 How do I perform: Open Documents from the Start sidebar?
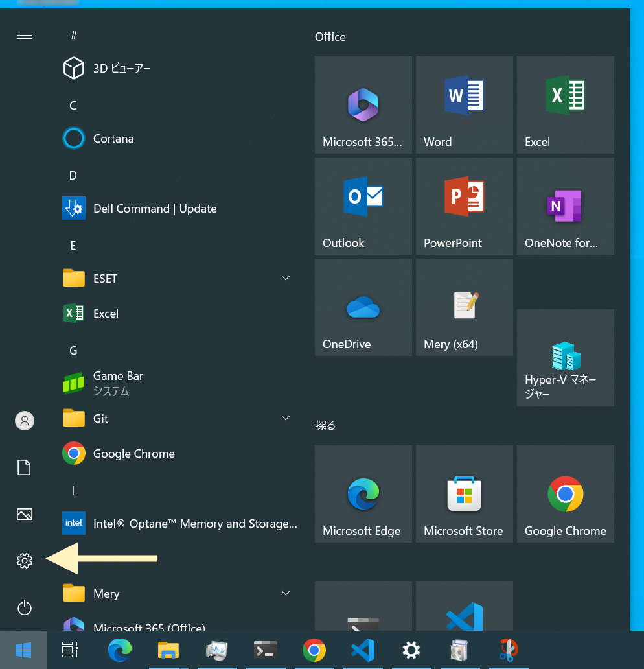point(25,467)
